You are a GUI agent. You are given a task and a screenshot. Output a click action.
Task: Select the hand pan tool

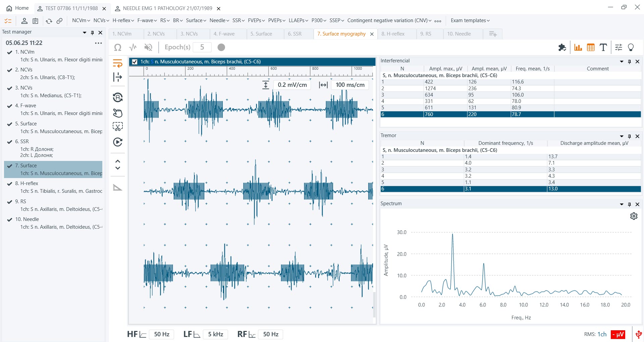(118, 113)
